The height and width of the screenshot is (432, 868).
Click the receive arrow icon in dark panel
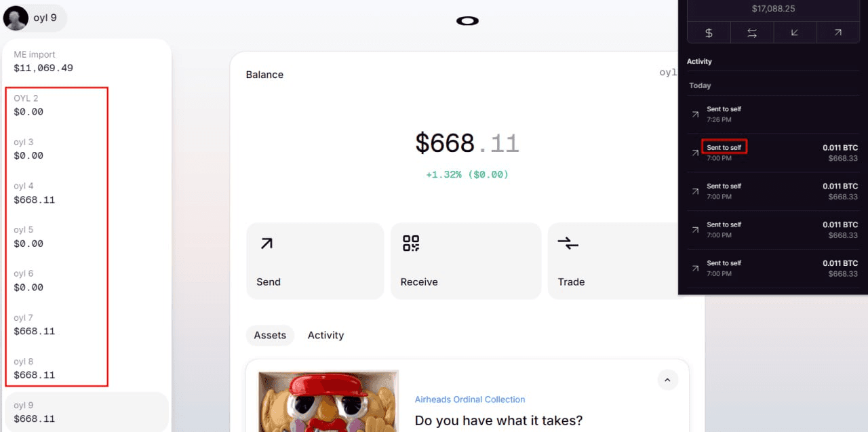tap(795, 33)
